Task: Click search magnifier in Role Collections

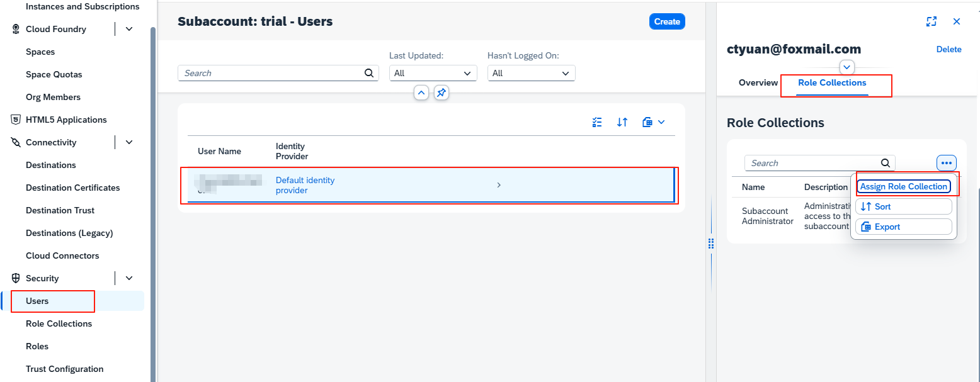Action: (x=886, y=163)
